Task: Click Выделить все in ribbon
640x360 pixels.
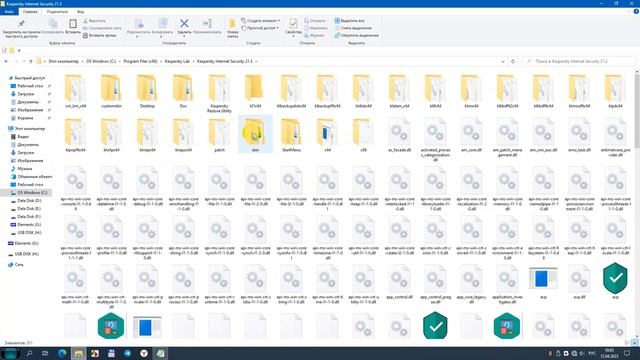Action: (349, 20)
